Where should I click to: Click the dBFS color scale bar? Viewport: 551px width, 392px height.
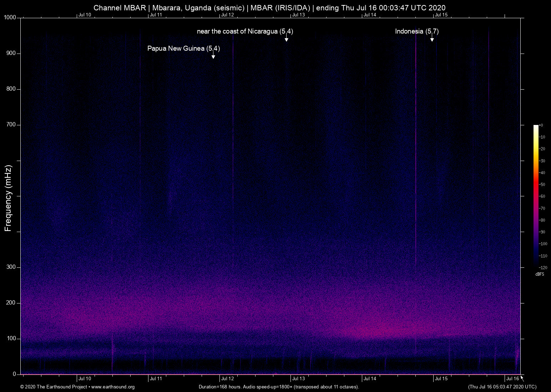536,196
